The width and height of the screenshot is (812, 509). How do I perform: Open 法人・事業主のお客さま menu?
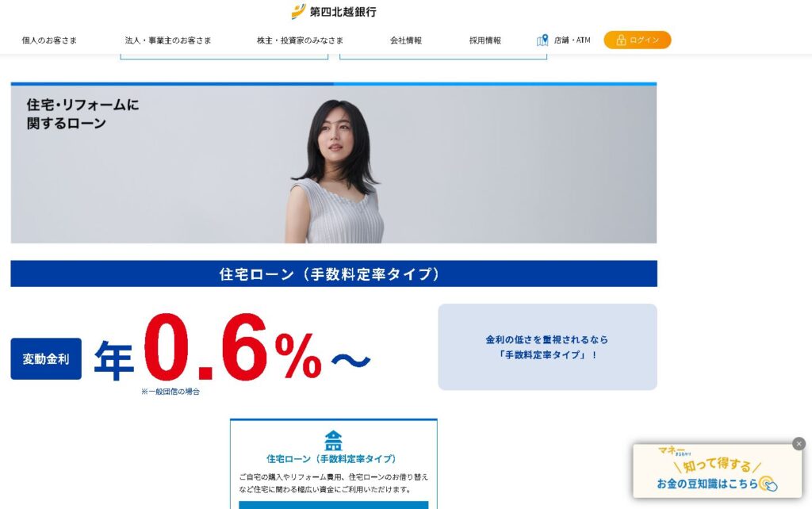[168, 40]
